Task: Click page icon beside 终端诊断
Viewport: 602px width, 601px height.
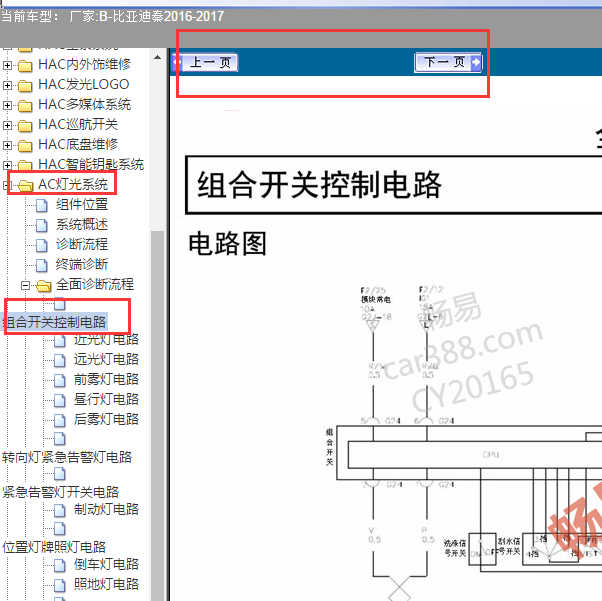Action: (42, 265)
